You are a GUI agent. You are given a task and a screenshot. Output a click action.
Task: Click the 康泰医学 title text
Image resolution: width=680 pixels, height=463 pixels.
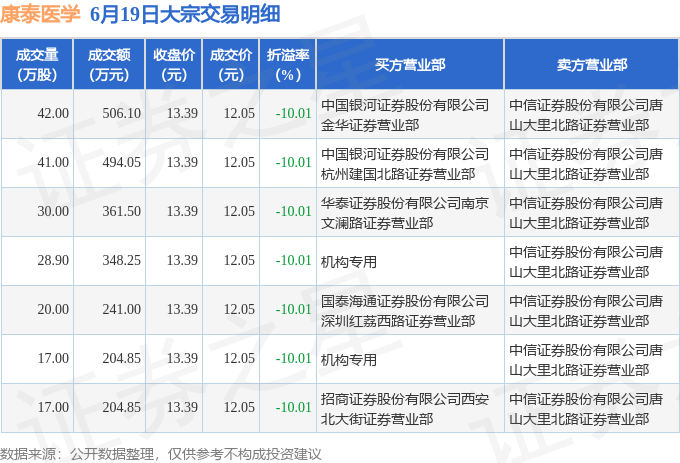coord(40,14)
